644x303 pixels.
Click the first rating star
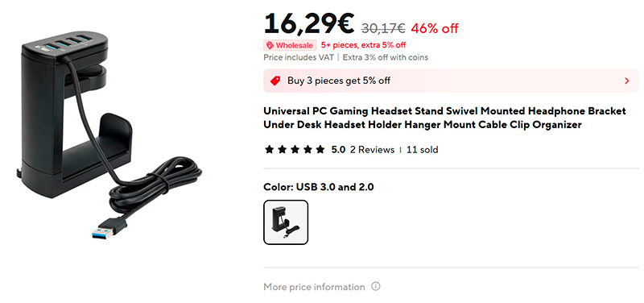270,149
